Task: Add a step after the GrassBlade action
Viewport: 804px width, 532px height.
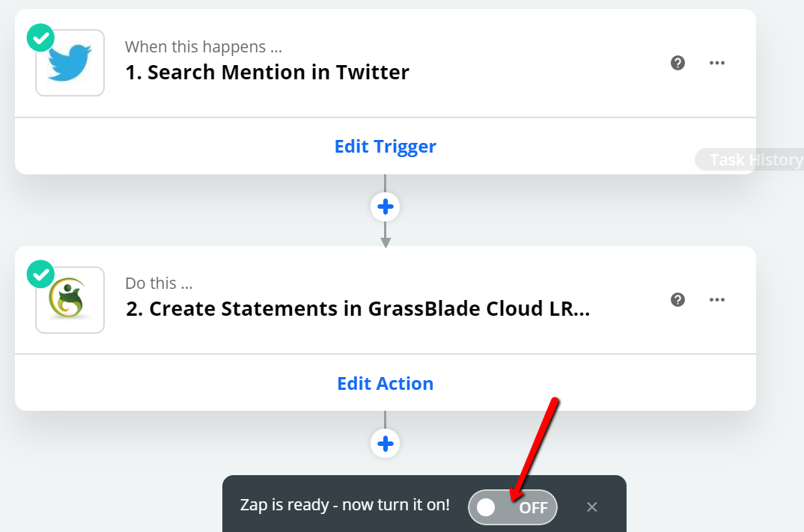Action: click(385, 443)
